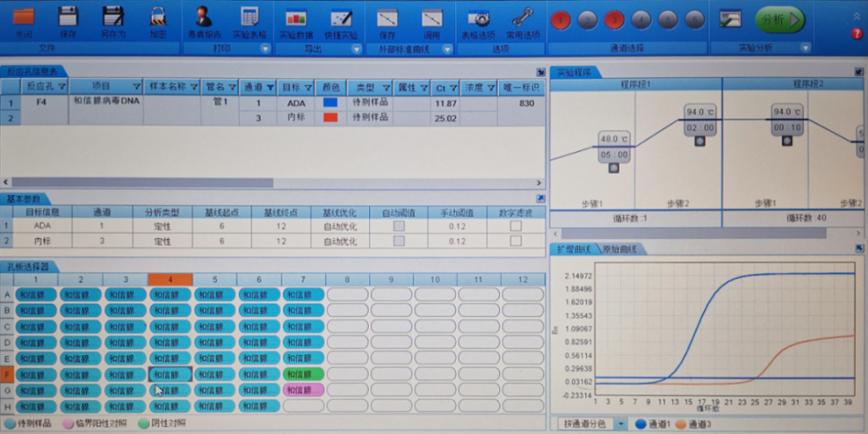Click the 另存为 (Save As) icon
Image resolution: width=868 pixels, height=434 pixels.
pyautogui.click(x=113, y=17)
